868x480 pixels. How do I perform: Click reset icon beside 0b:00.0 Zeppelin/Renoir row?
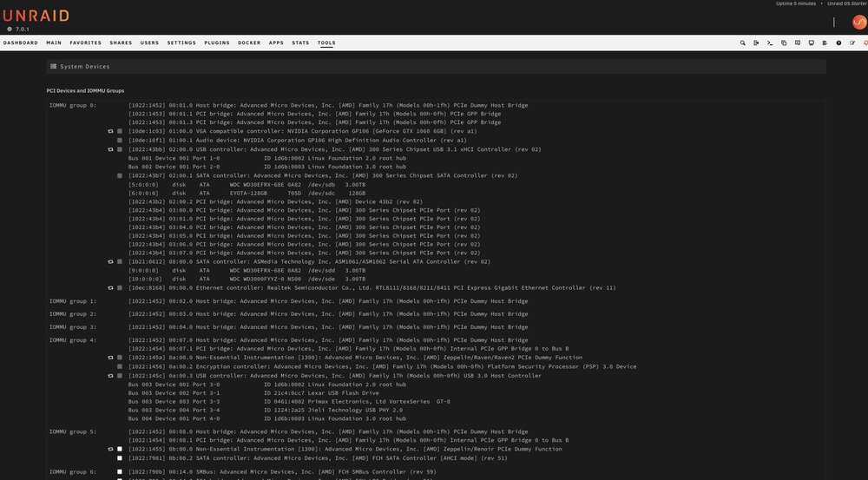coord(111,449)
